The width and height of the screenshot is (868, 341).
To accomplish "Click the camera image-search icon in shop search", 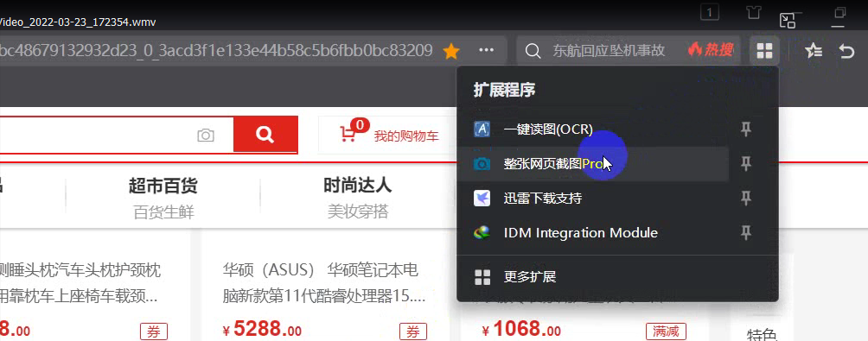I will [x=206, y=136].
